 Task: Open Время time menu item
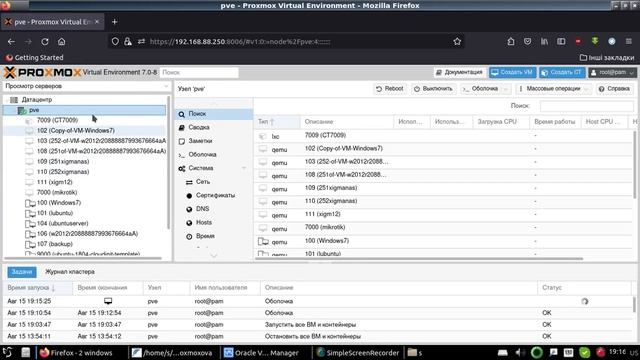(x=214, y=236)
